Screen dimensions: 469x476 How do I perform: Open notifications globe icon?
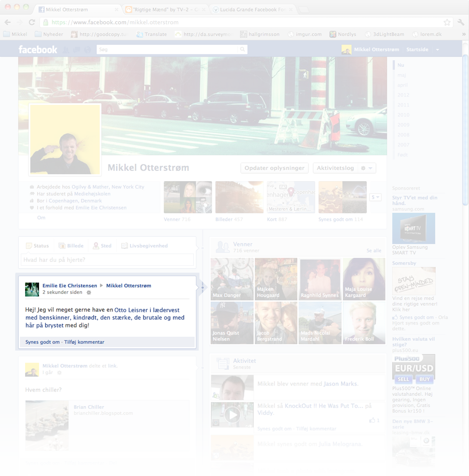[x=88, y=50]
